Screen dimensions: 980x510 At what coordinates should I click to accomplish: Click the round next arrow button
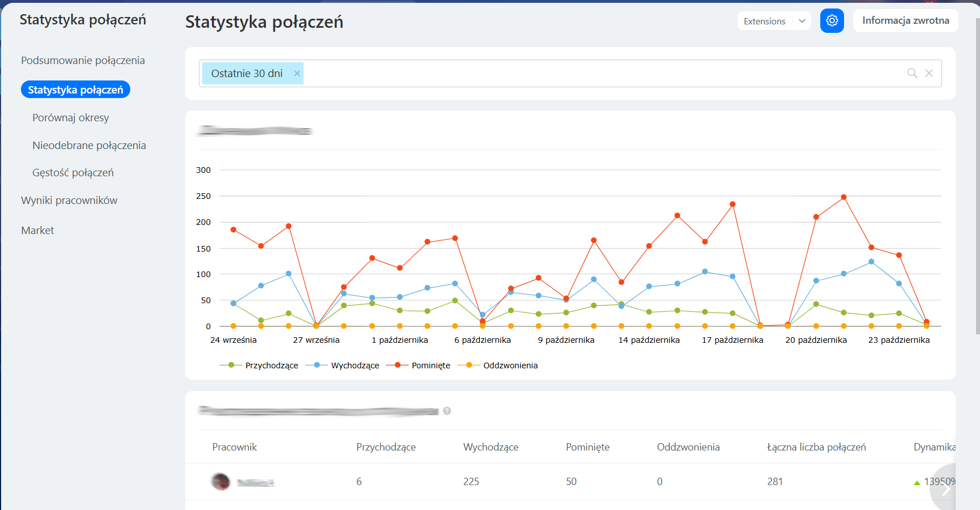click(x=945, y=489)
